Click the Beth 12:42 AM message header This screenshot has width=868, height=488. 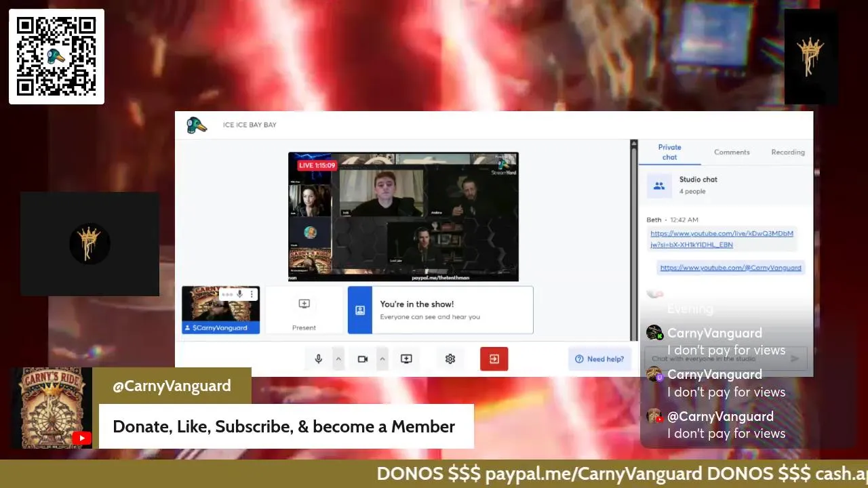coord(672,220)
